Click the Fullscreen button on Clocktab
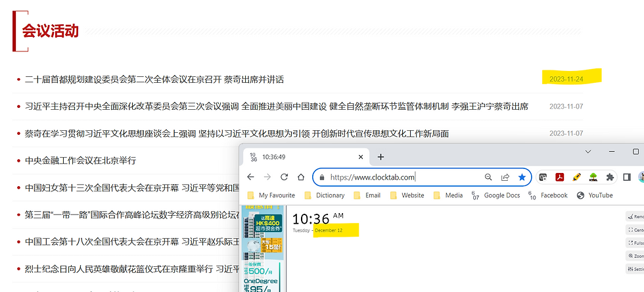Viewport: 644px width, 292px height. (x=635, y=243)
